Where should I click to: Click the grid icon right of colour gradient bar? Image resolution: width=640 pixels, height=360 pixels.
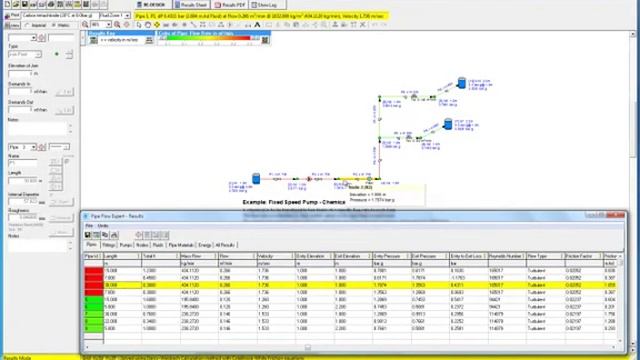[265, 40]
